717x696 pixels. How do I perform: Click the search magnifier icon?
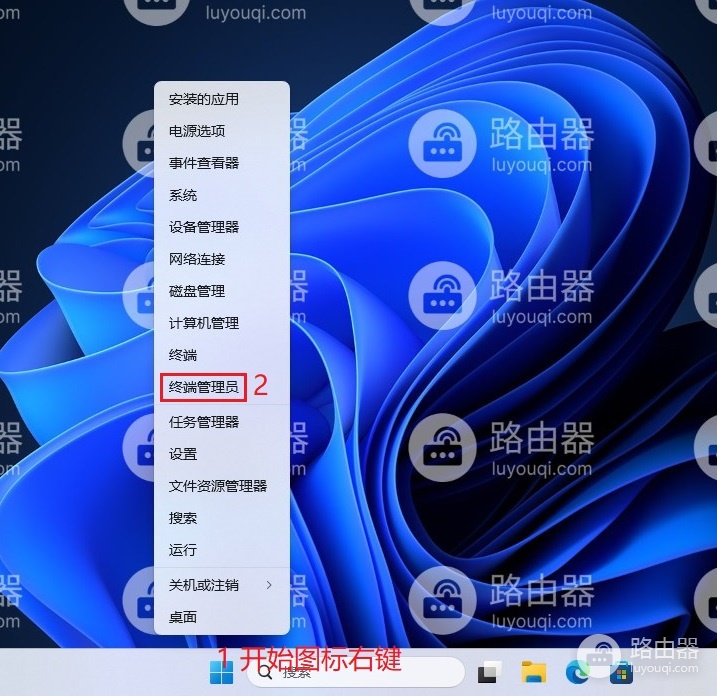(265, 673)
